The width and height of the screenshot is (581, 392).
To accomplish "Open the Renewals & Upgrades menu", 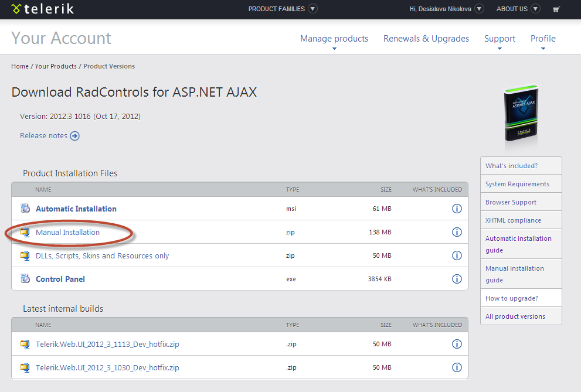I will 426,39.
